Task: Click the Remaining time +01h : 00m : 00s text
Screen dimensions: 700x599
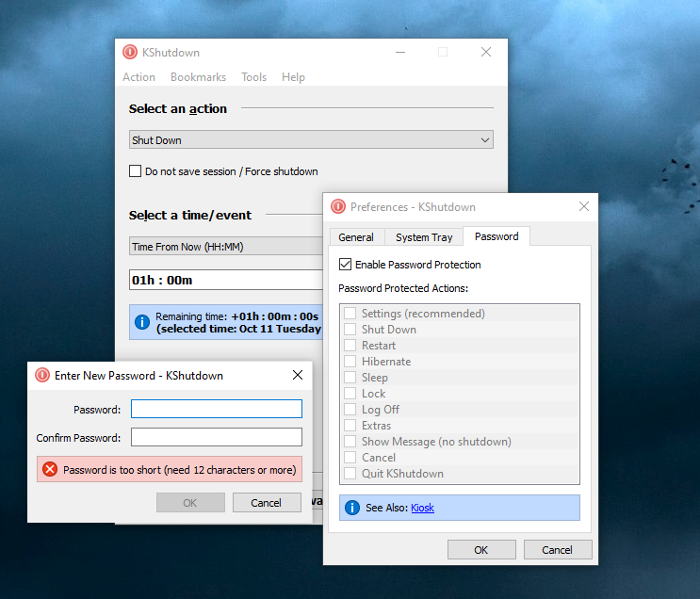Action: click(x=237, y=316)
